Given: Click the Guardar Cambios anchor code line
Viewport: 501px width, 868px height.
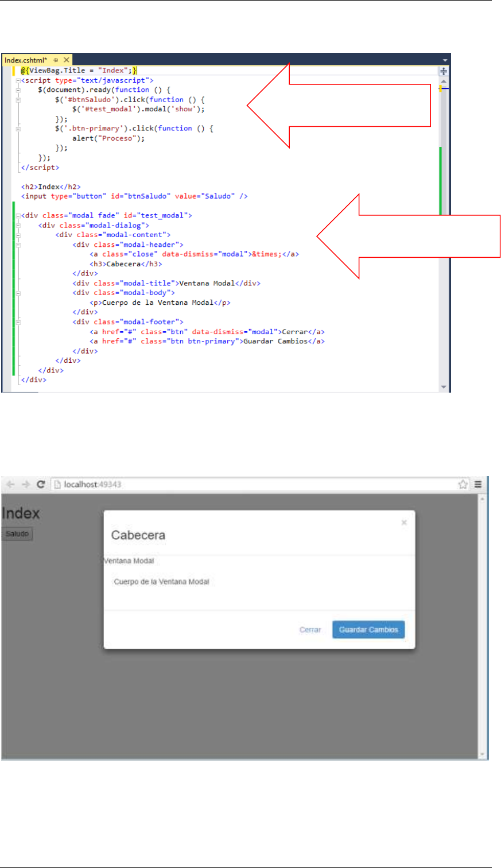Looking at the screenshot, I should (208, 342).
